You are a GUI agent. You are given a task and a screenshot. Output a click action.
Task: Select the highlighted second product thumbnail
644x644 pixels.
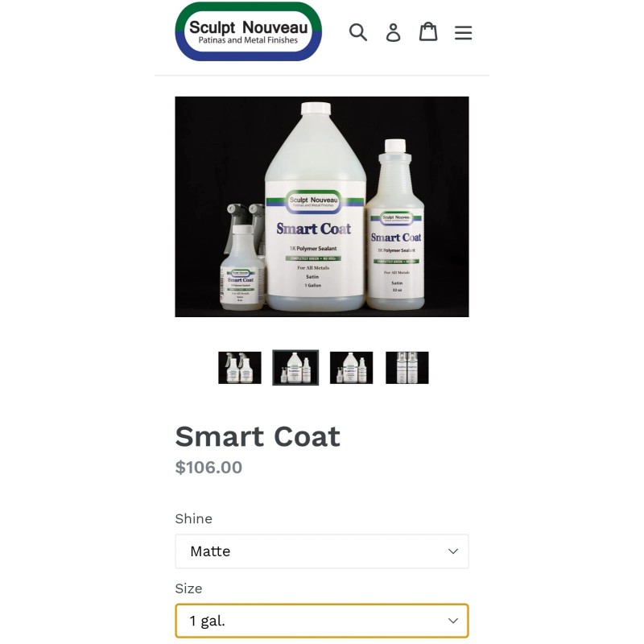295,368
